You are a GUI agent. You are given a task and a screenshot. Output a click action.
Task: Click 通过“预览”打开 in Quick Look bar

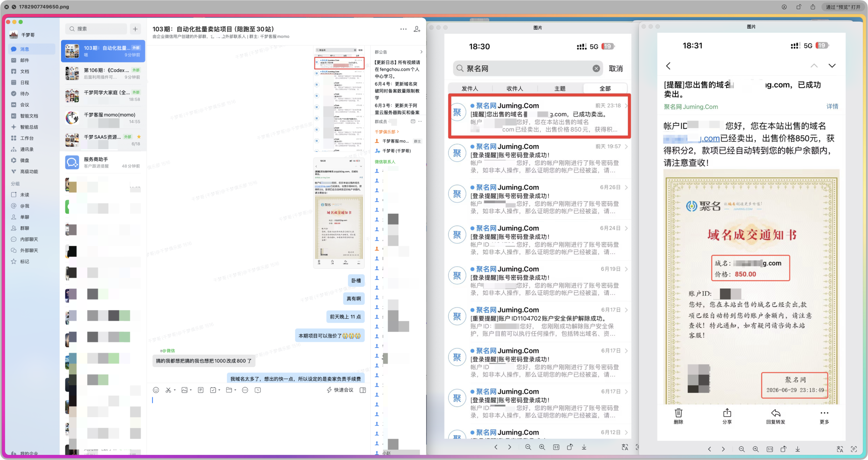[843, 7]
